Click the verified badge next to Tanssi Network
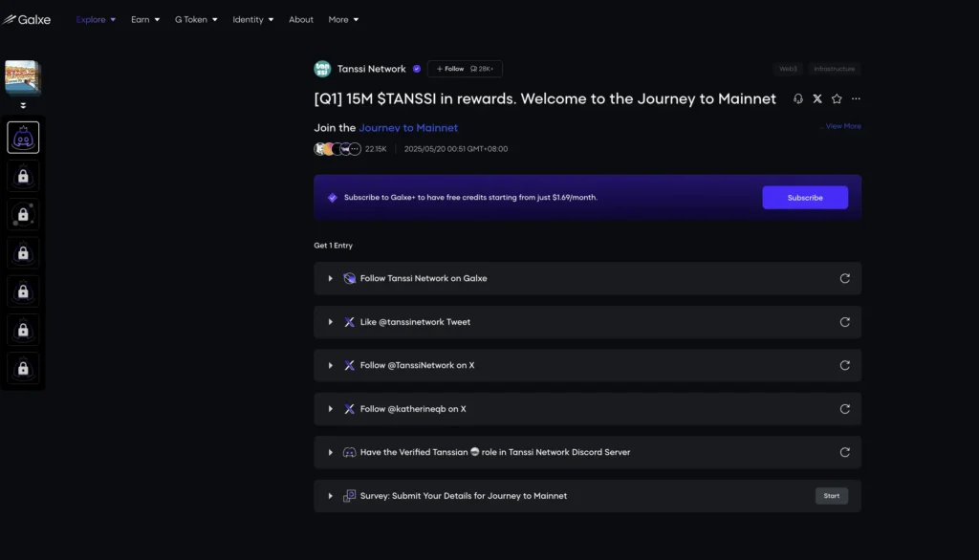 coord(417,69)
